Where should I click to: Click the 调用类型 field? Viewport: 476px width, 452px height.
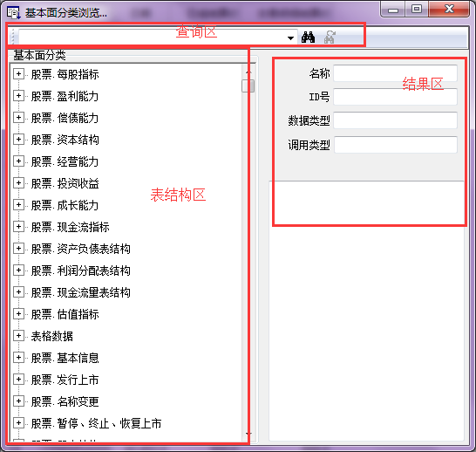(396, 145)
